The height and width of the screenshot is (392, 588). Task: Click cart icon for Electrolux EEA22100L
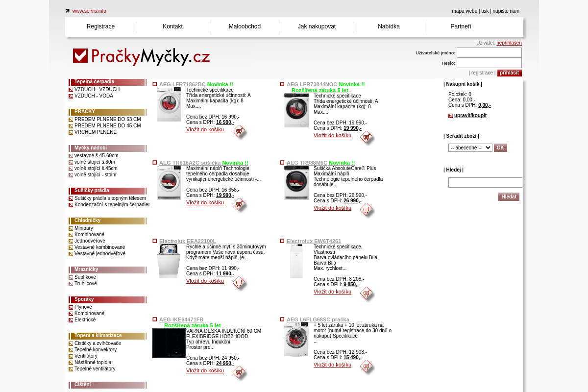tap(239, 283)
